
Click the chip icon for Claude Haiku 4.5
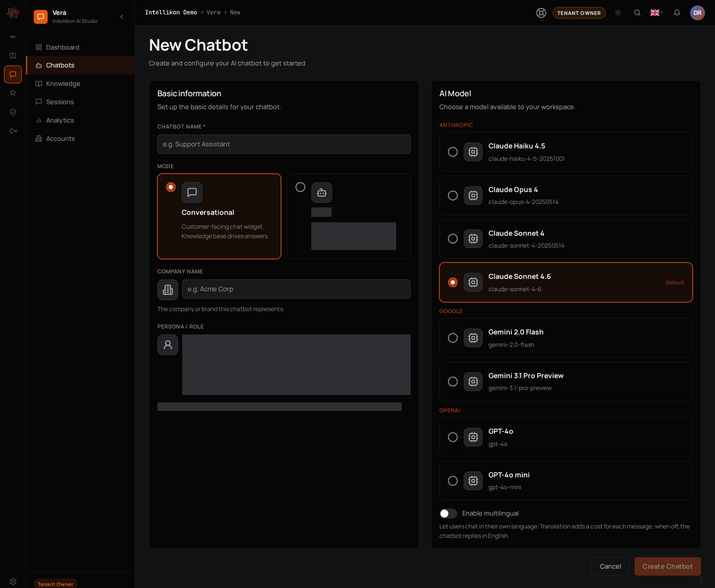[473, 152]
